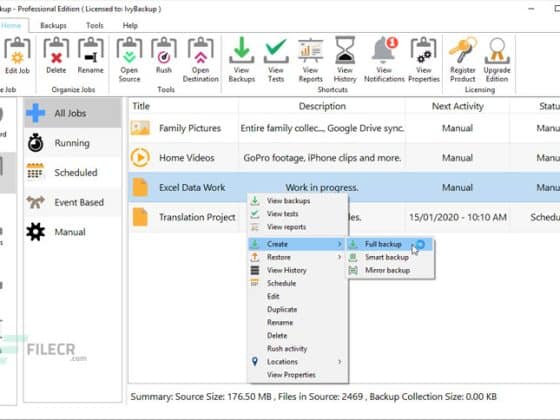560x420 pixels.
Task: Sort by the Next Activity column header
Action: (458, 106)
